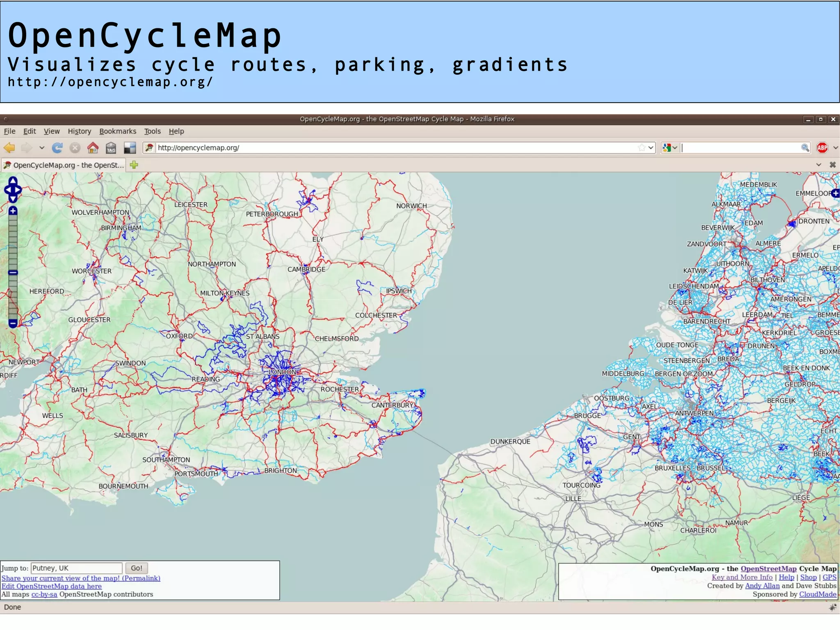The width and height of the screenshot is (840, 630).
Task: Click the LONDON label on the map
Action: 283,372
